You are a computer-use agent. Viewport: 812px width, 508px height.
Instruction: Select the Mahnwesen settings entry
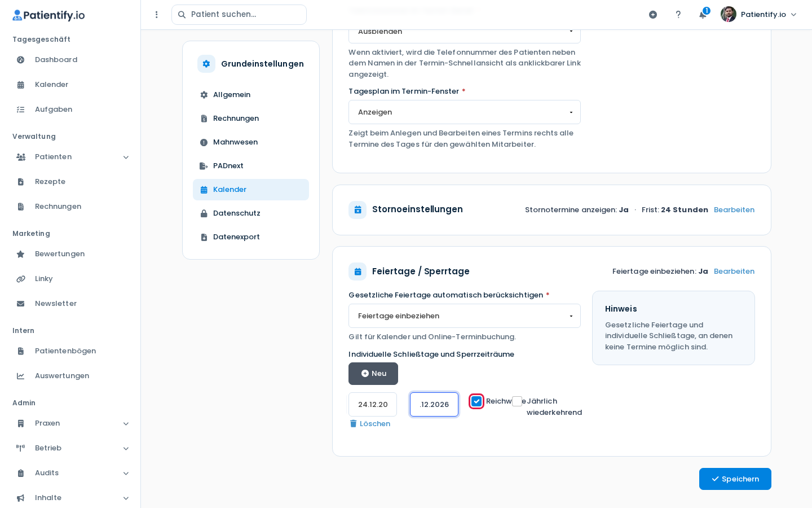(251, 142)
